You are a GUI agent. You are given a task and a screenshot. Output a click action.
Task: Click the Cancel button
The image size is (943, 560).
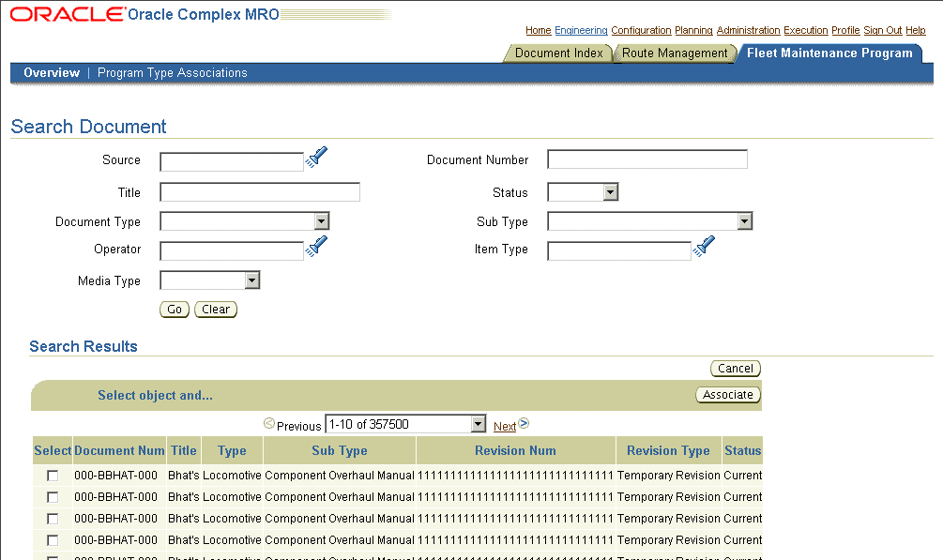[735, 368]
